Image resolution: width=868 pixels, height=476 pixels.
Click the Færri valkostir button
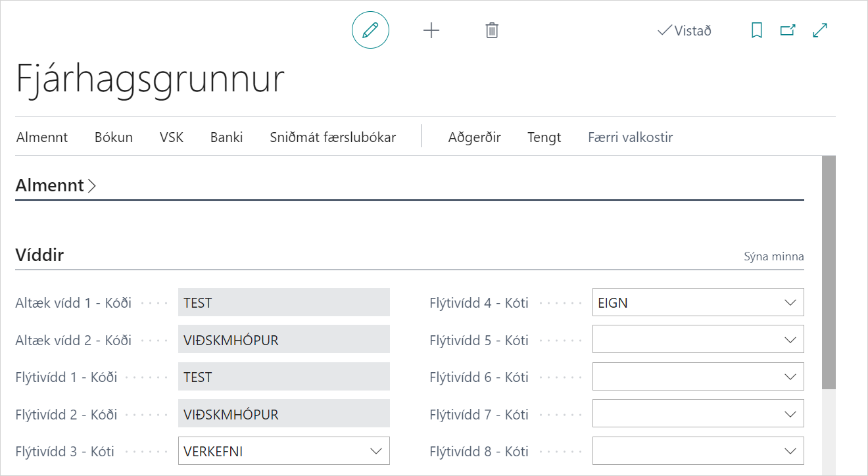[x=630, y=137]
